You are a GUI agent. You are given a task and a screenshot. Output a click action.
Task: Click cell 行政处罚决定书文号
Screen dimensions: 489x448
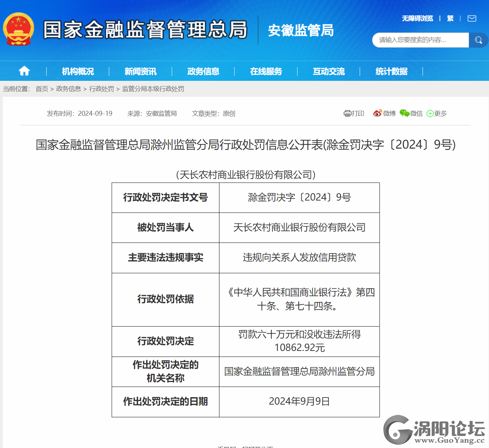[x=165, y=198]
